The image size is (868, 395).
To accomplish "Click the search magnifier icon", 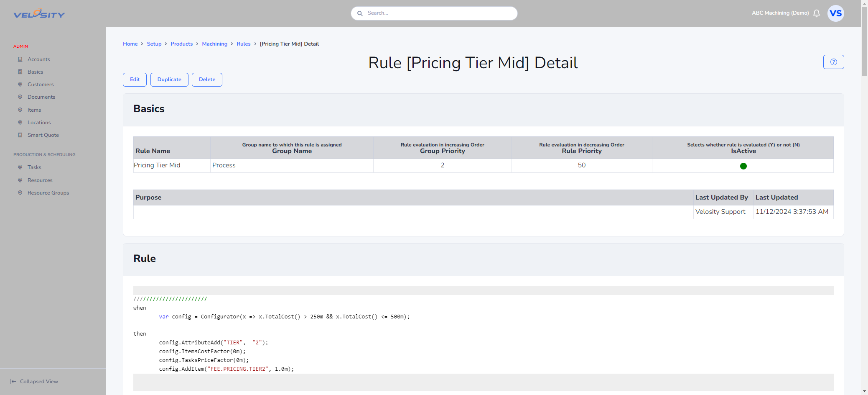I will 360,13.
